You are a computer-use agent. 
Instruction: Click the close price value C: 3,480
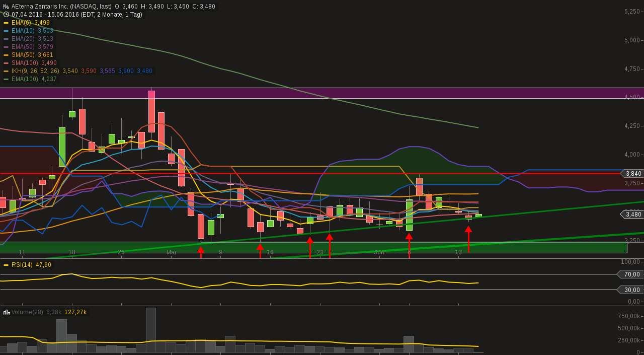(x=204, y=7)
